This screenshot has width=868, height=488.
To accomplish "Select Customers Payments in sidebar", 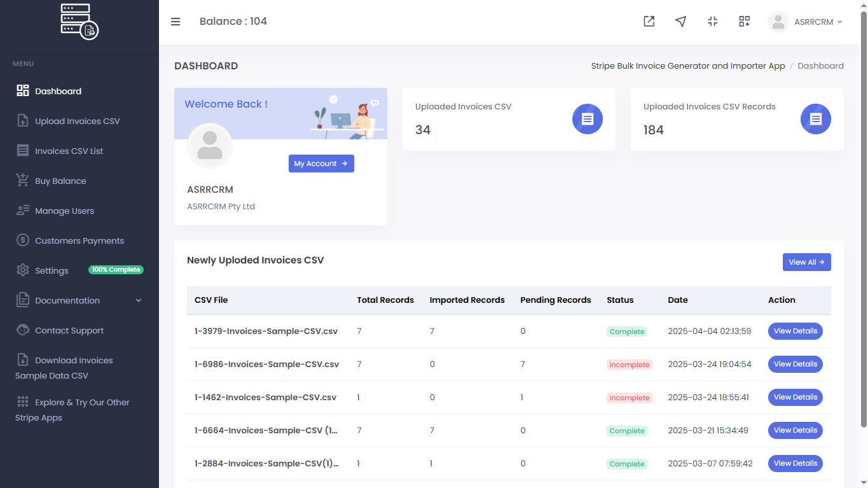I will tap(79, 241).
